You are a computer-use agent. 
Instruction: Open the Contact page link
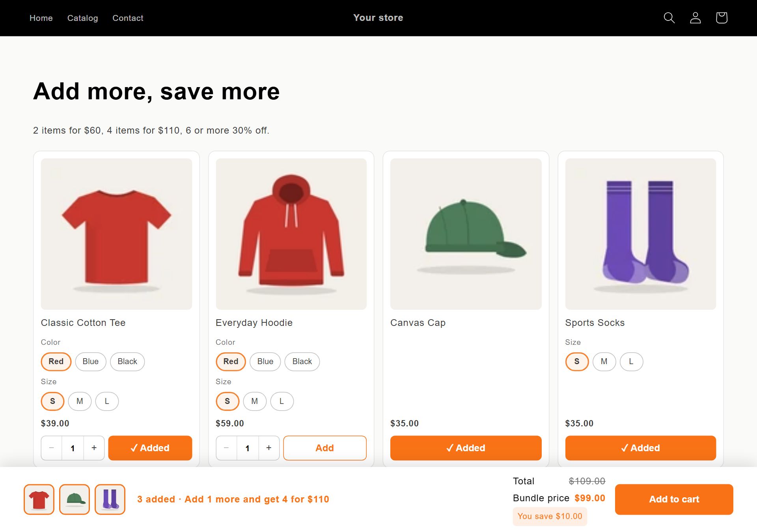click(x=128, y=18)
